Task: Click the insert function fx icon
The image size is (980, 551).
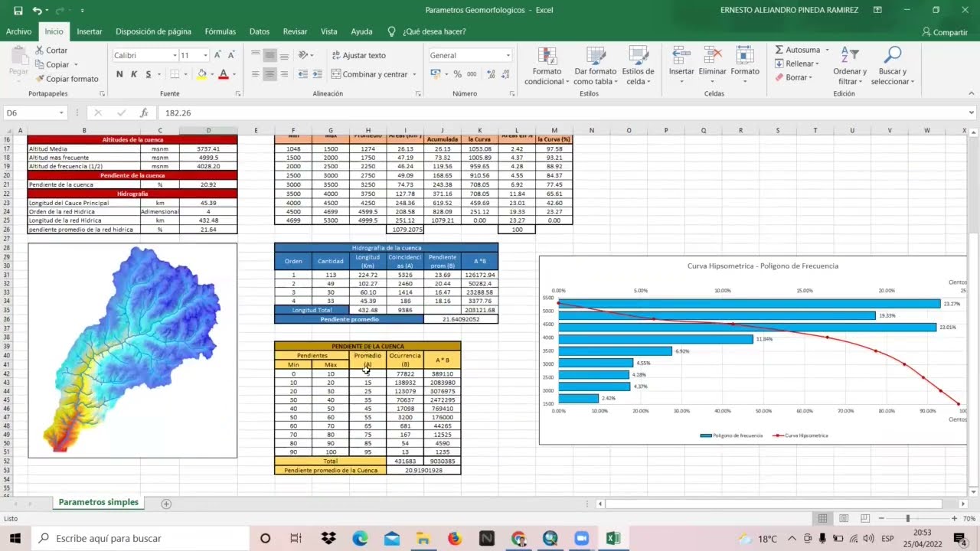Action: pos(144,112)
